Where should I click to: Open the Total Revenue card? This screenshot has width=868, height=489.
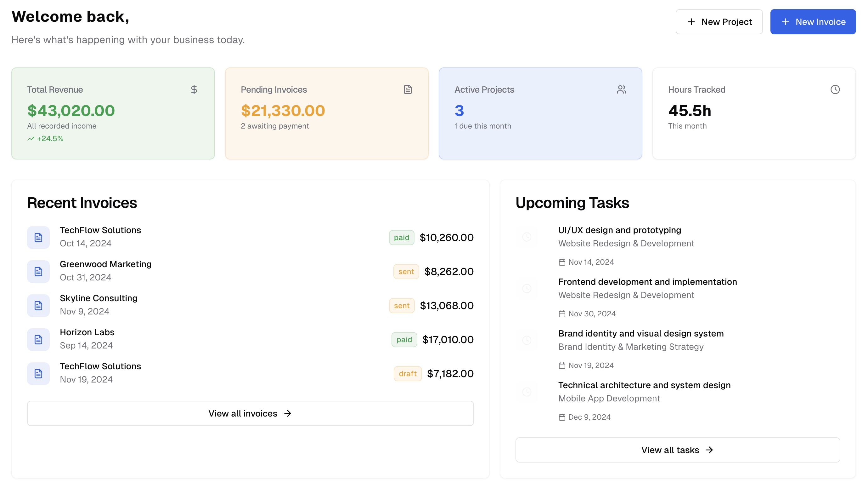pos(113,113)
